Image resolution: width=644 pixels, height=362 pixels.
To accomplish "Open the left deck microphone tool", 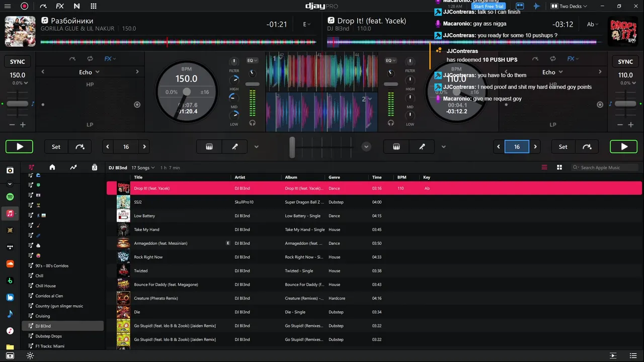I will point(234,147).
